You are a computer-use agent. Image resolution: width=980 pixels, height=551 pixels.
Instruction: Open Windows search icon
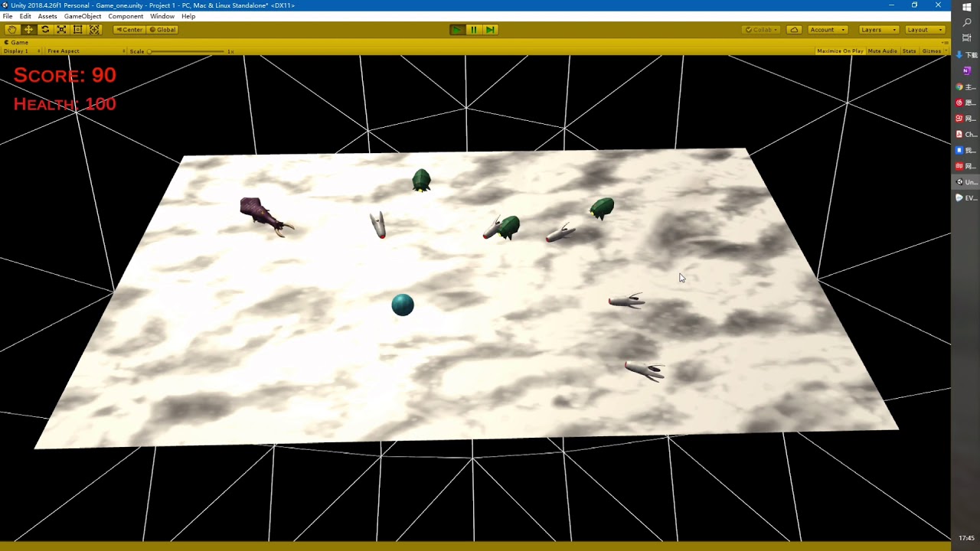tap(966, 22)
